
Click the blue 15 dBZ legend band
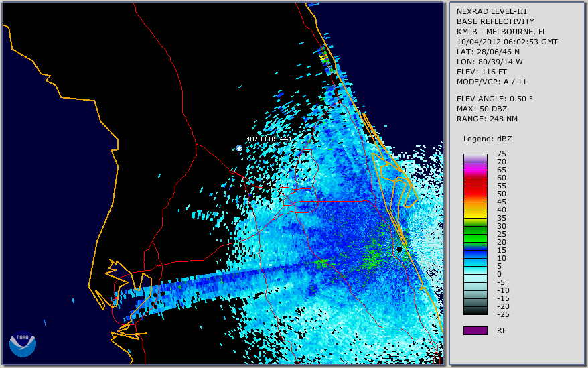pyautogui.click(x=475, y=254)
